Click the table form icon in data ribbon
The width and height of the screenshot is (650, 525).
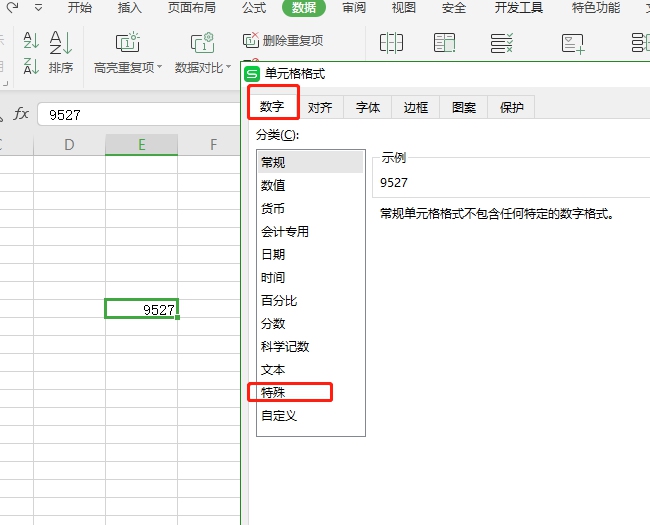pos(444,43)
